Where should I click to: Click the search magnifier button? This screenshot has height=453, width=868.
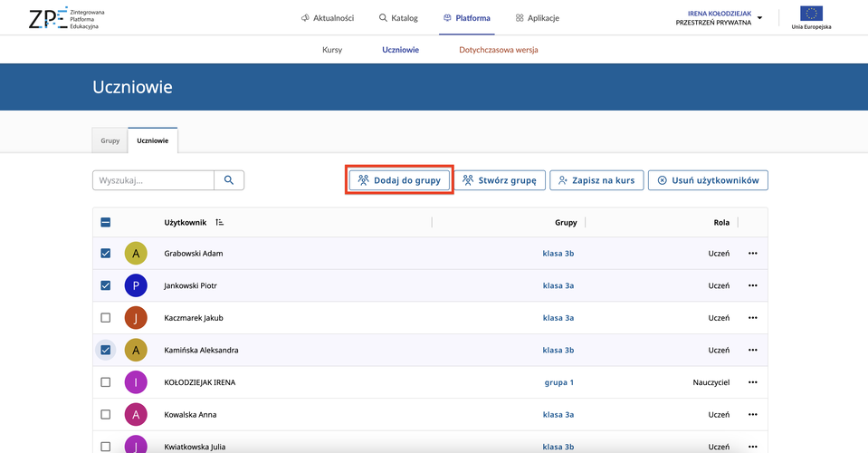(229, 180)
